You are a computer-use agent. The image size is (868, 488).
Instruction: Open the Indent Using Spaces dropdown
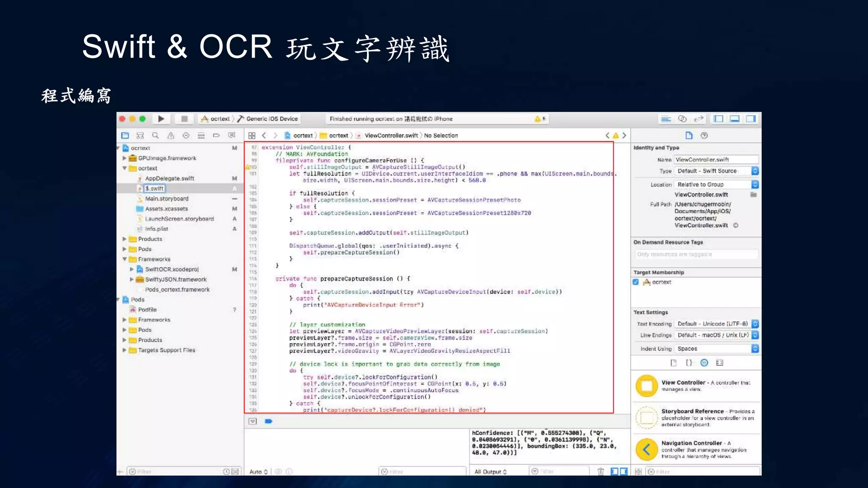pyautogui.click(x=716, y=349)
